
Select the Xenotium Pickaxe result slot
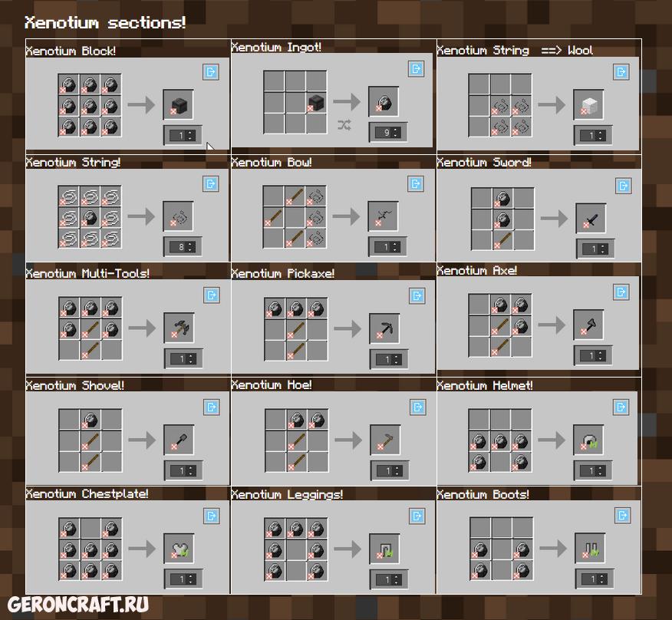(x=384, y=328)
